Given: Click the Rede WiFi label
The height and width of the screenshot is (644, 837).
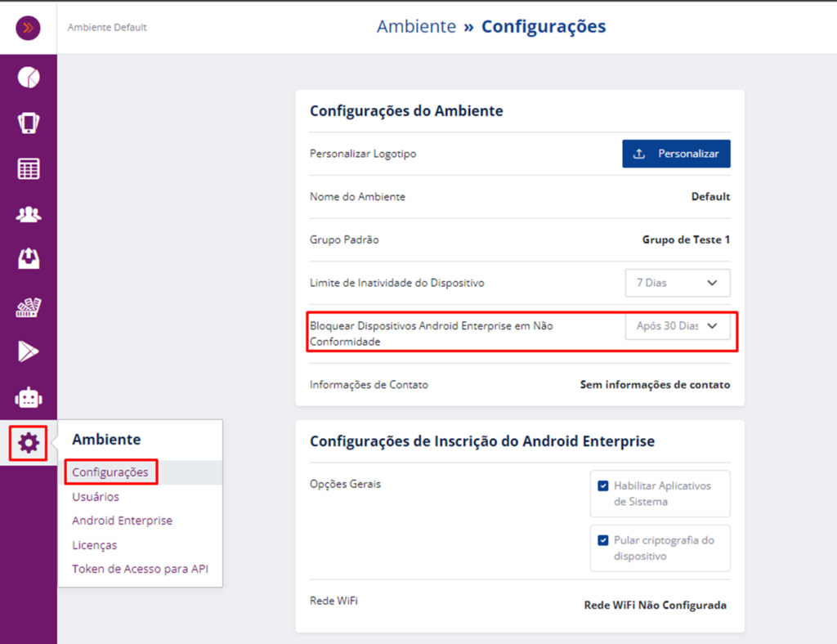Looking at the screenshot, I should point(333,601).
